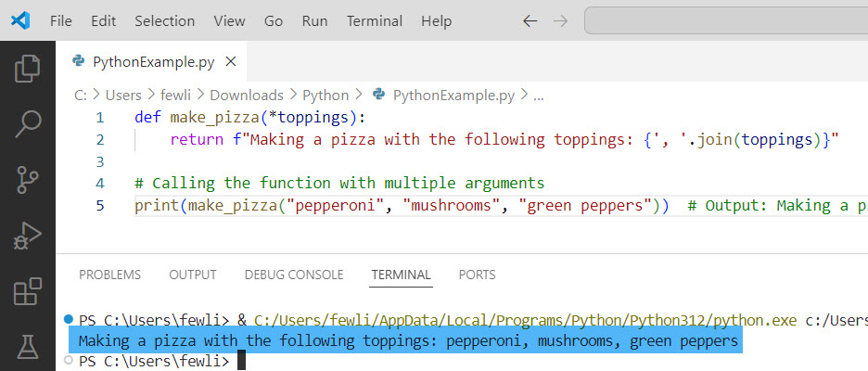Click the VS Code logo icon

coord(20,21)
